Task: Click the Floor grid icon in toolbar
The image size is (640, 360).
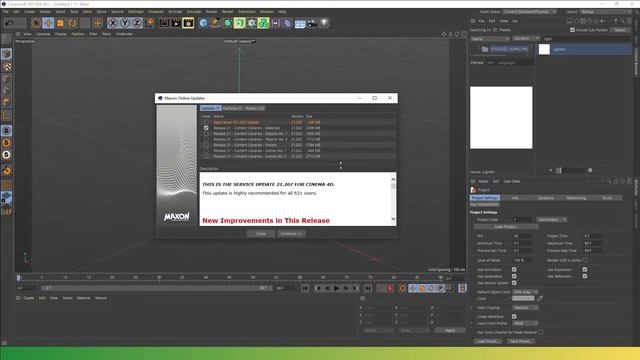Action: click(x=300, y=24)
